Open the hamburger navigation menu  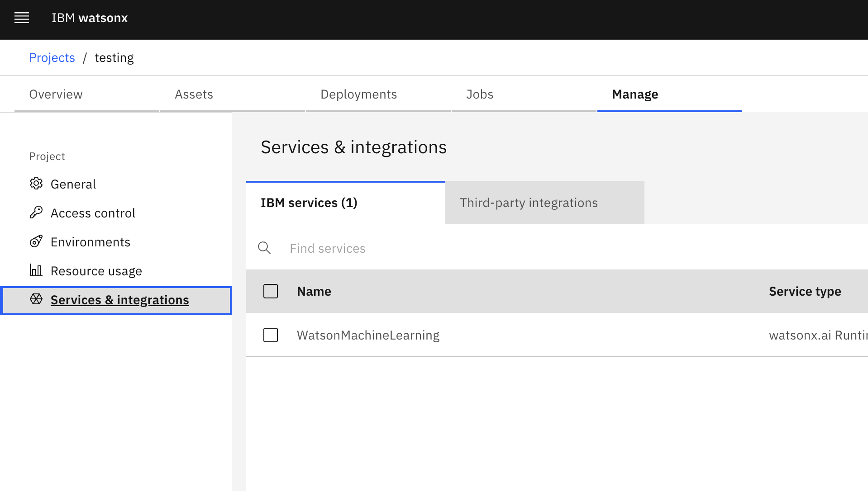(22, 18)
